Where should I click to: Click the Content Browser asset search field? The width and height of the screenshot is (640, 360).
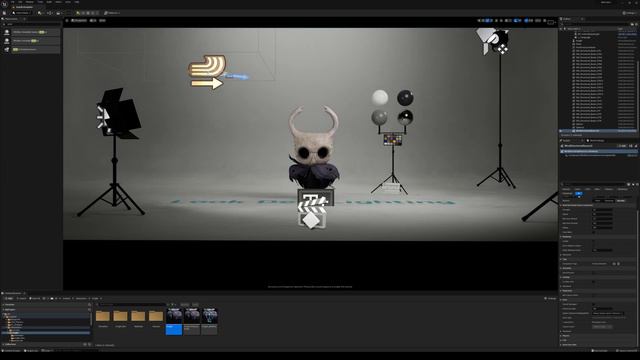pyautogui.click(x=131, y=304)
